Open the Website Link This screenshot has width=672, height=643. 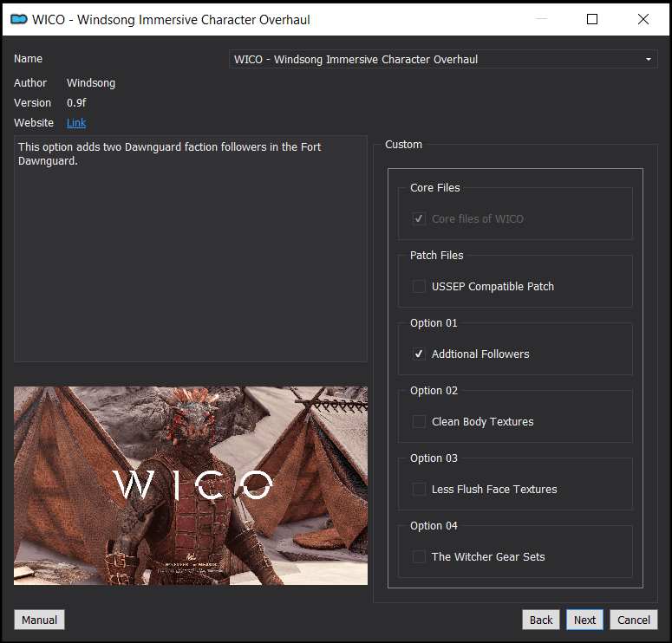pos(76,123)
